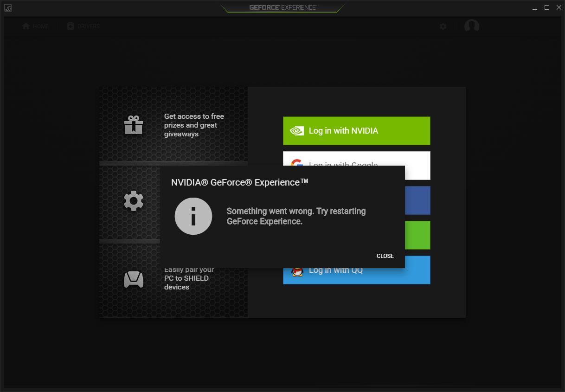Click the info icon in the dialog

click(x=193, y=216)
